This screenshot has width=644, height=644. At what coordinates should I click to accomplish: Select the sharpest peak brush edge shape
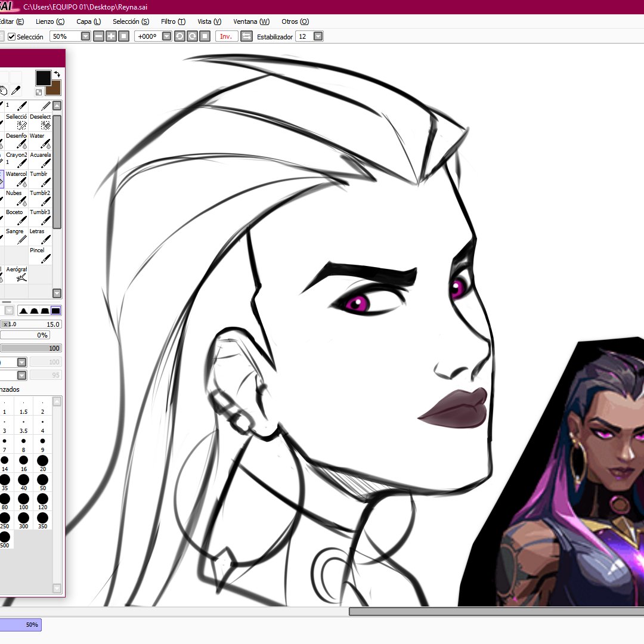tap(23, 311)
